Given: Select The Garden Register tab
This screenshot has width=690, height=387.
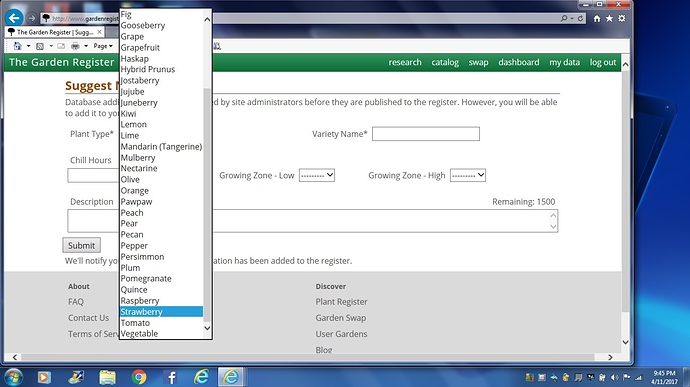Looking at the screenshot, I should pos(55,32).
